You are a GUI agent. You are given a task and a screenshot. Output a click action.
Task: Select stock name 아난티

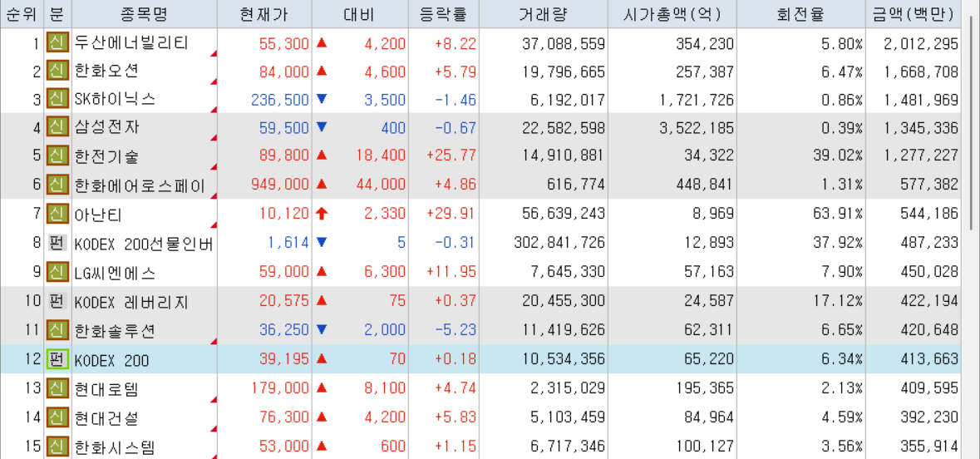97,215
